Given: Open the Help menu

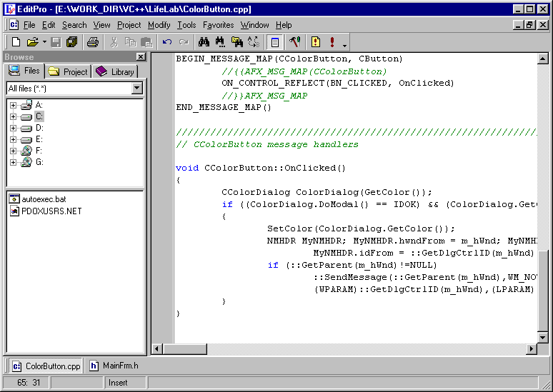Looking at the screenshot, I should pos(284,25).
